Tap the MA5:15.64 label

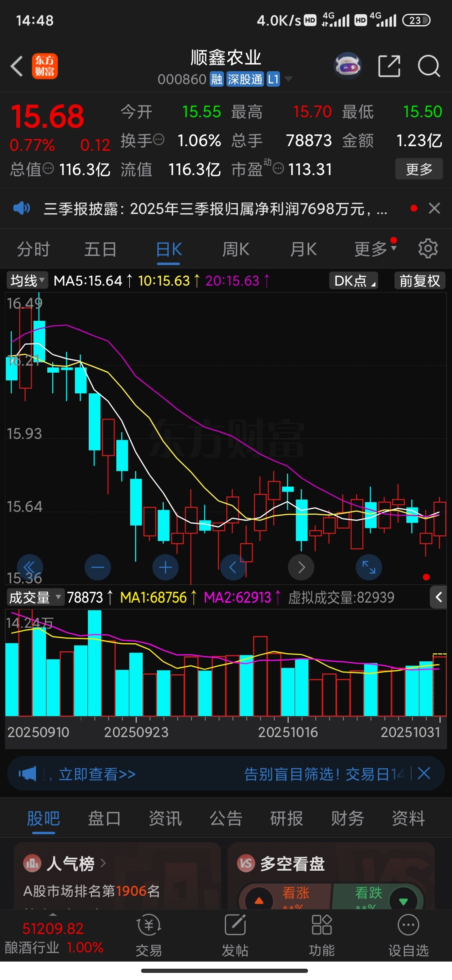[88, 281]
